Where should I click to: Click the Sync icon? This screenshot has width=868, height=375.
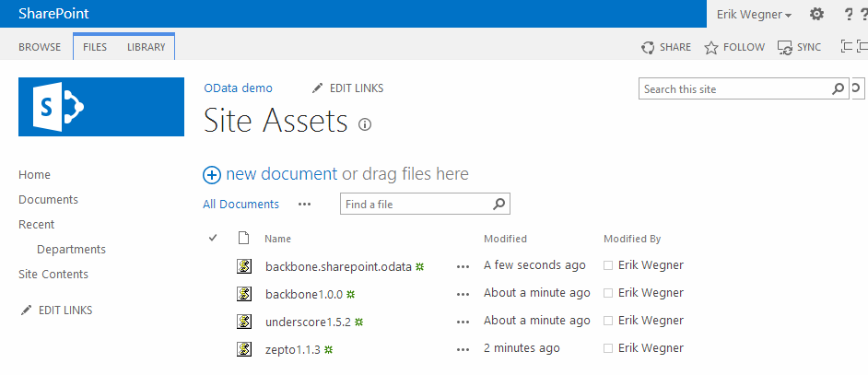(785, 48)
